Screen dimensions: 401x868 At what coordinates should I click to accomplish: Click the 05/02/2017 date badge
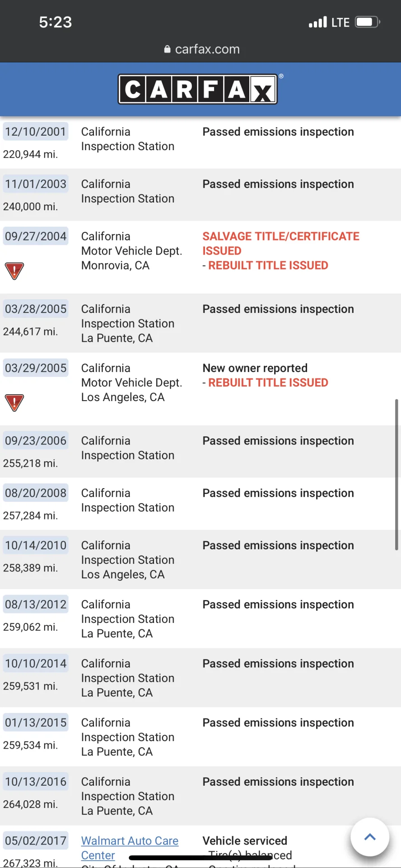(x=36, y=840)
